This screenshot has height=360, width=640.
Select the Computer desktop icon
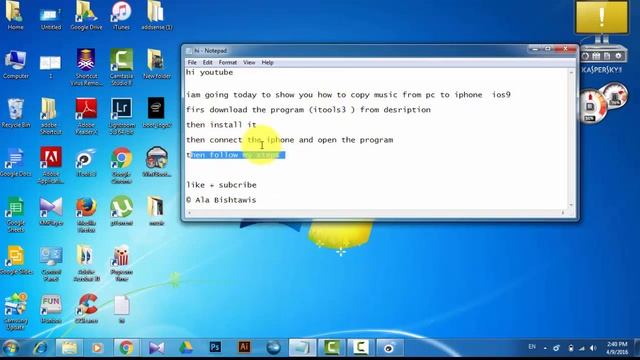pos(16,64)
